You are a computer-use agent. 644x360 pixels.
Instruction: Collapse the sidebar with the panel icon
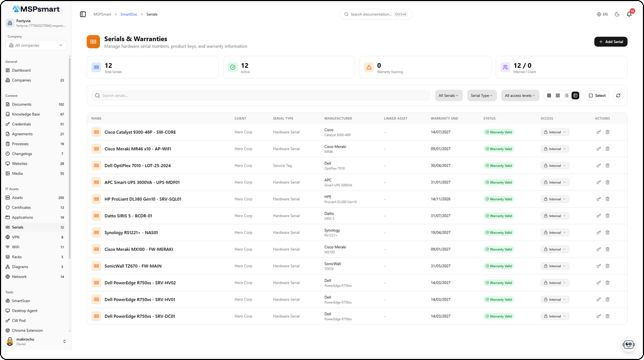pyautogui.click(x=83, y=14)
